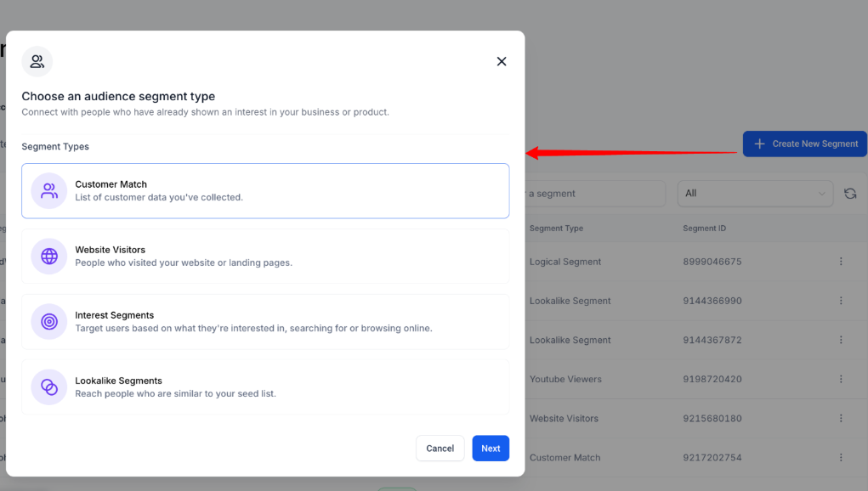Viewport: 868px width, 491px height.
Task: Refresh the segment list
Action: [850, 194]
